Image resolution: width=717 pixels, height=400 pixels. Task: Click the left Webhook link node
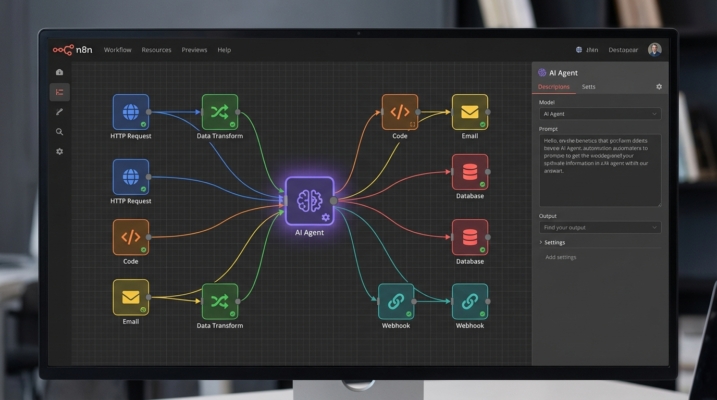pos(396,301)
